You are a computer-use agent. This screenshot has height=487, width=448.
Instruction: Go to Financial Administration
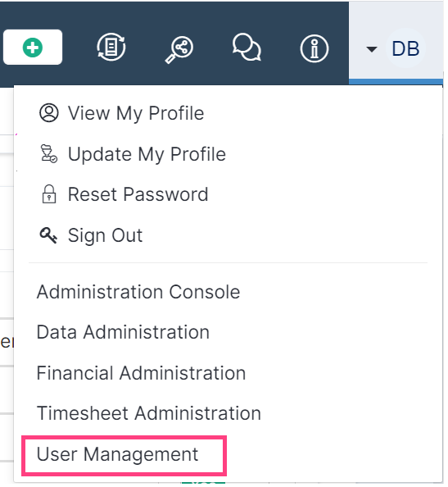(141, 373)
